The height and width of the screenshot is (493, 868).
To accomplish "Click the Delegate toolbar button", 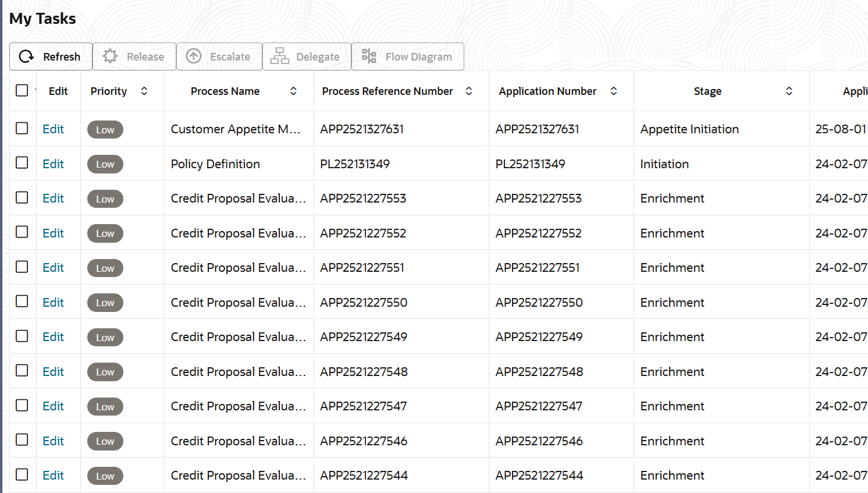I will [307, 56].
